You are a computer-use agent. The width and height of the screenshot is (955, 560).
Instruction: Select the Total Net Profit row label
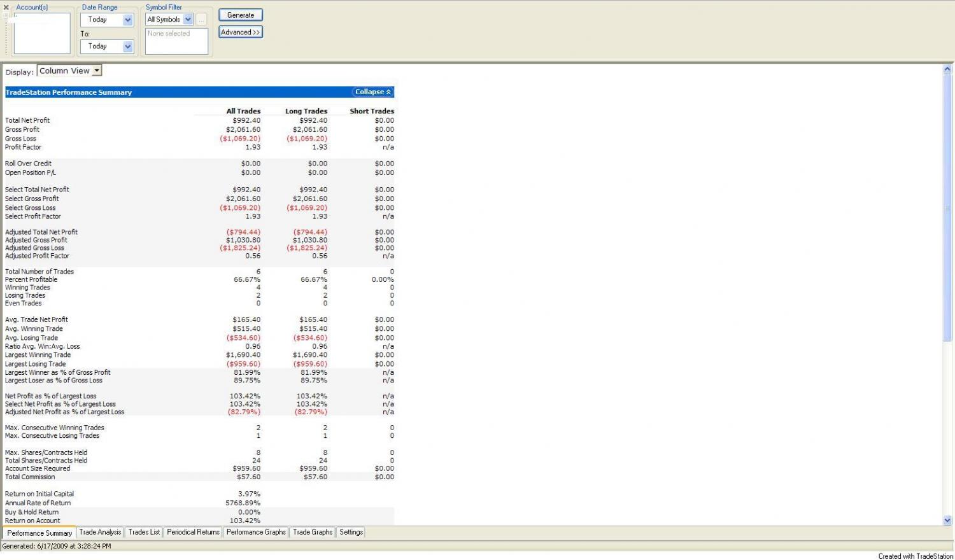coord(27,120)
